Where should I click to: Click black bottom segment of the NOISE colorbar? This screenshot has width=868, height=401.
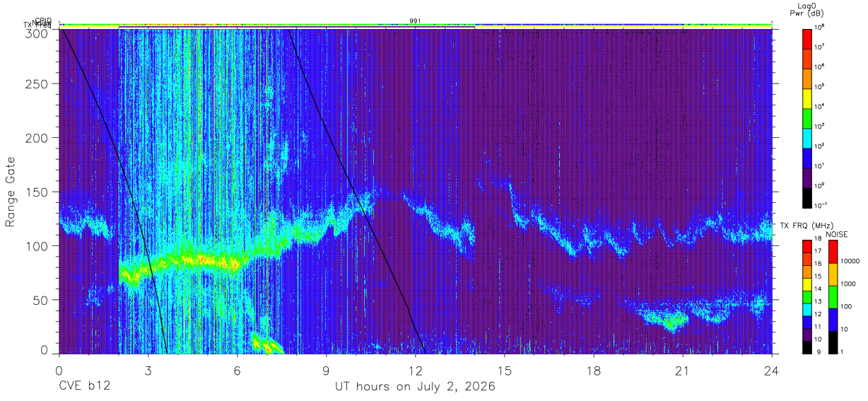pyautogui.click(x=833, y=342)
